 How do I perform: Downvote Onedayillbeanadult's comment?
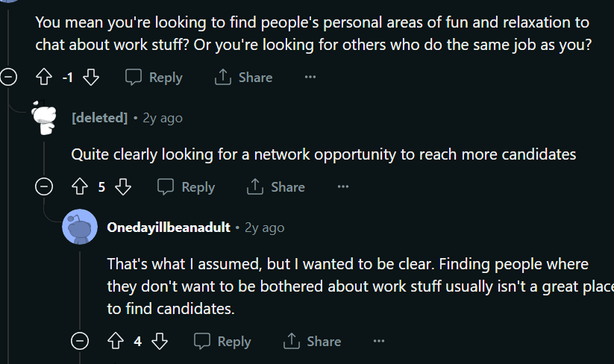(x=160, y=341)
